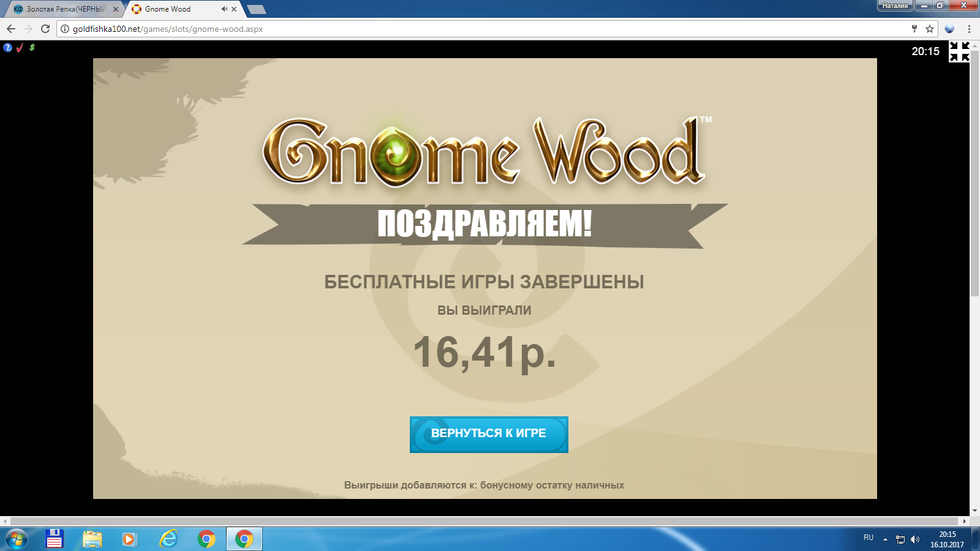Click the 16,41р. winnings amount
The height and width of the screenshot is (551, 980).
click(x=484, y=353)
